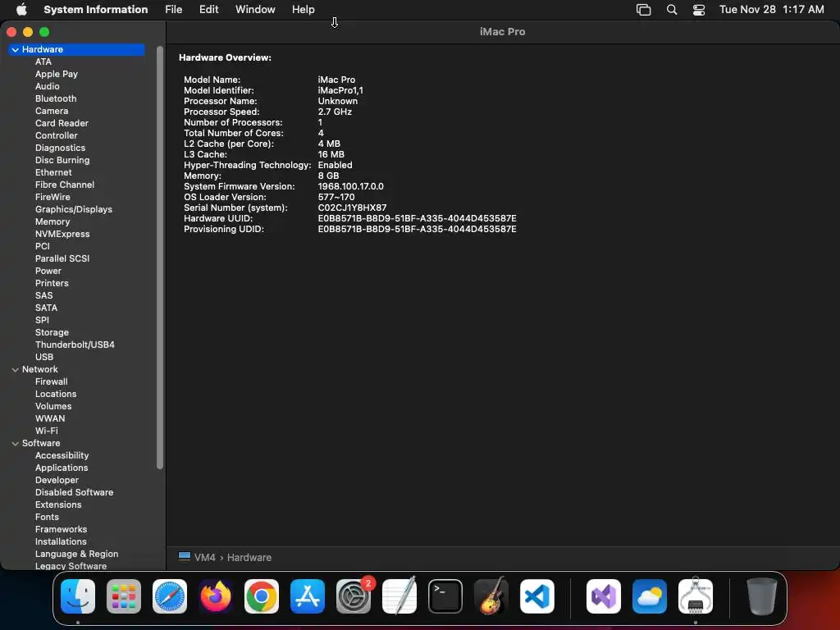Collapse the Network section
Screen dimensions: 840x630
pyautogui.click(x=15, y=370)
